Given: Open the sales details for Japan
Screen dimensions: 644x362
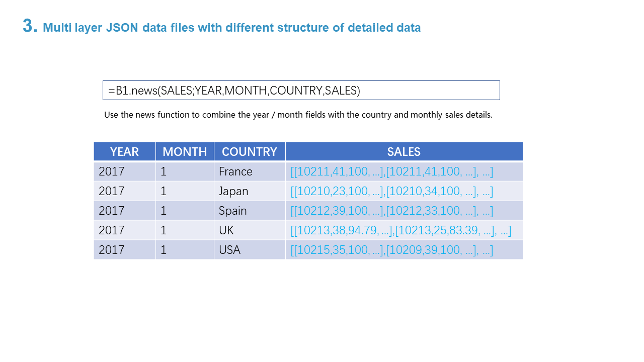Looking at the screenshot, I should pyautogui.click(x=391, y=191).
